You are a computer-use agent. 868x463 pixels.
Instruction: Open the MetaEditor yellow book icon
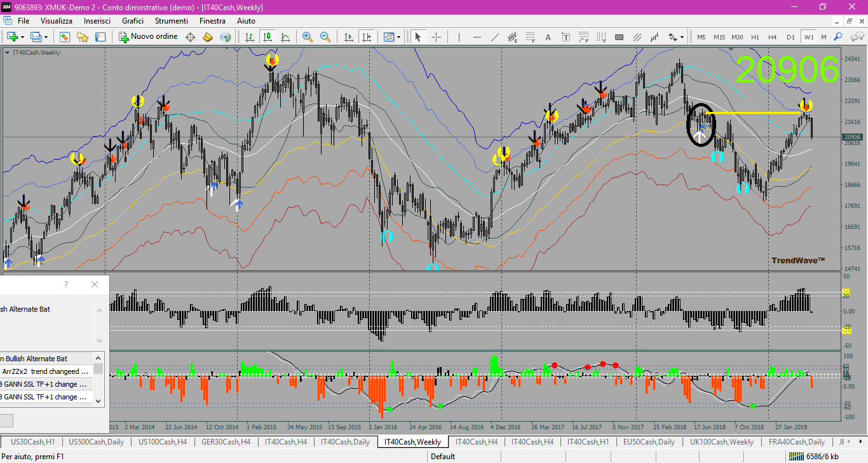pos(207,37)
